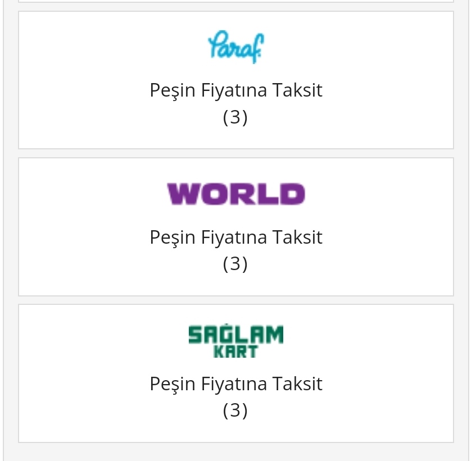Click the partially visible card above Paraf
The height and width of the screenshot is (461, 476).
[x=236, y=1]
